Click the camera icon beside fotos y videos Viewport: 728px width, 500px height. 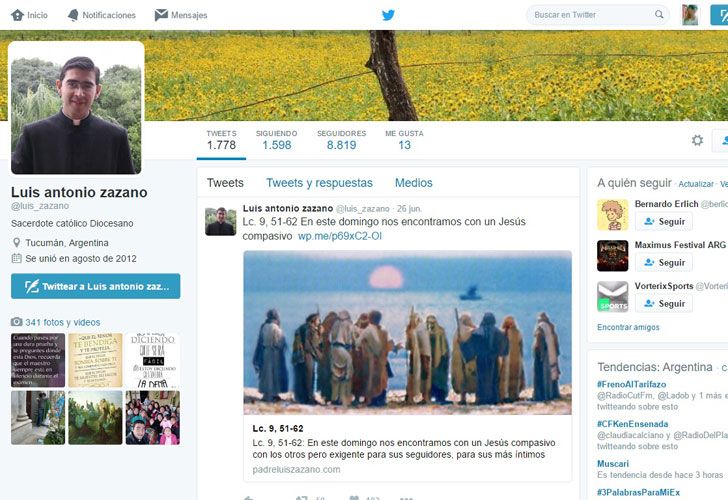[x=17, y=322]
